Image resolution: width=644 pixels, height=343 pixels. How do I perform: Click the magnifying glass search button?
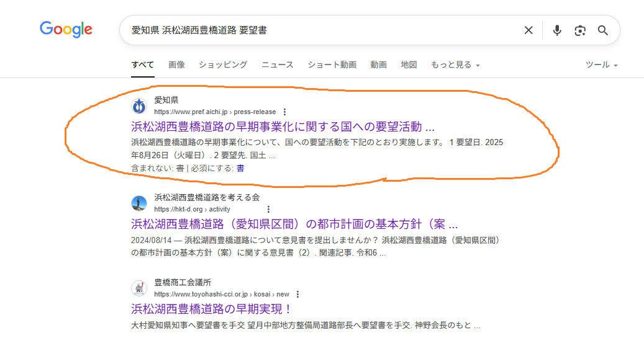[602, 30]
